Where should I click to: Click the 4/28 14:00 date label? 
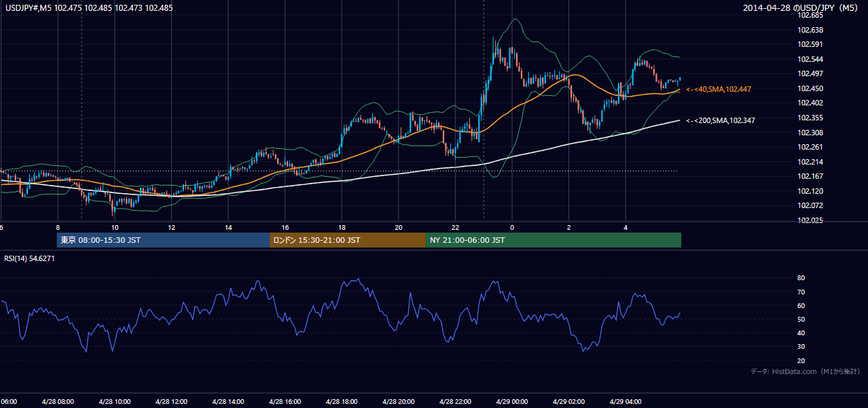pyautogui.click(x=228, y=402)
